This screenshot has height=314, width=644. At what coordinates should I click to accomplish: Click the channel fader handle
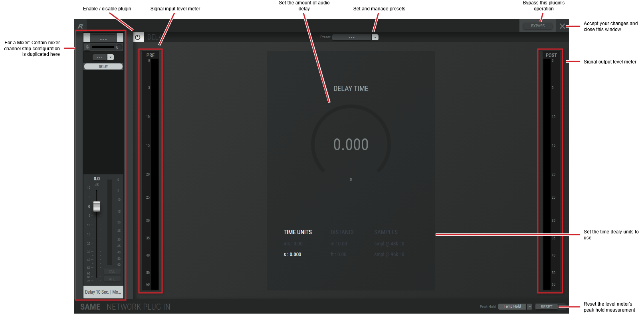[97, 206]
